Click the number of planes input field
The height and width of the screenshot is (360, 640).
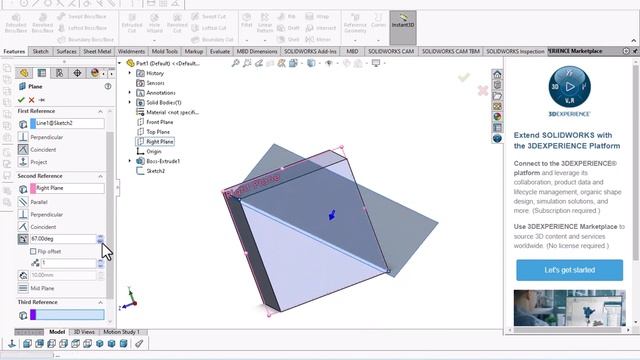click(x=69, y=263)
